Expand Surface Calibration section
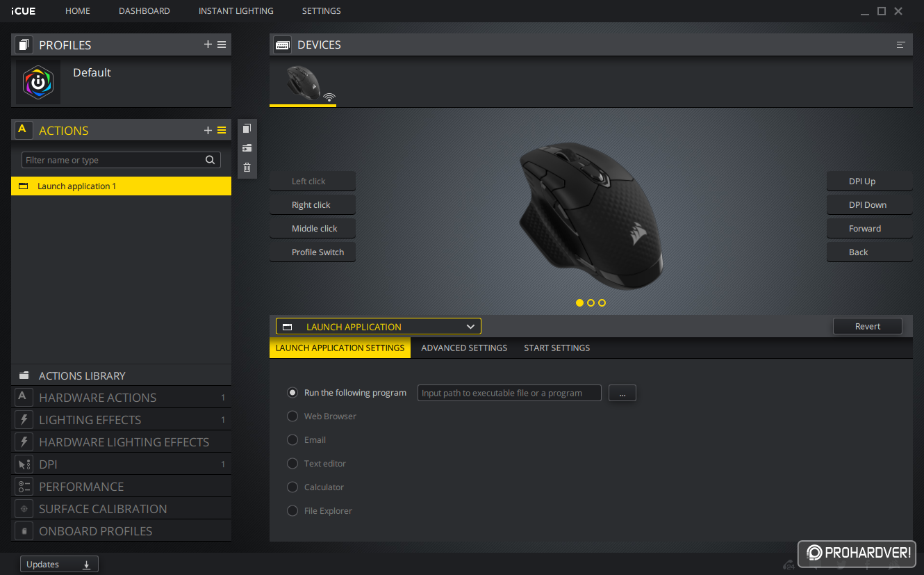The width and height of the screenshot is (924, 575). pyautogui.click(x=121, y=509)
